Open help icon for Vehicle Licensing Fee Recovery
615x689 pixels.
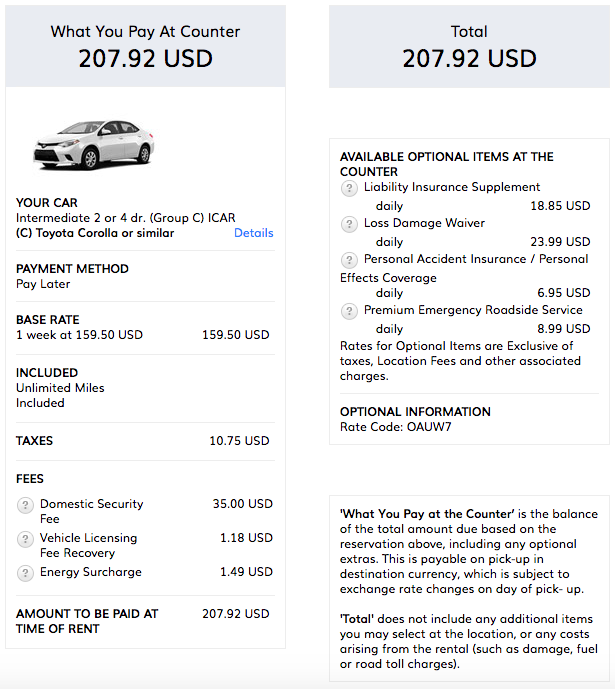pos(25,539)
